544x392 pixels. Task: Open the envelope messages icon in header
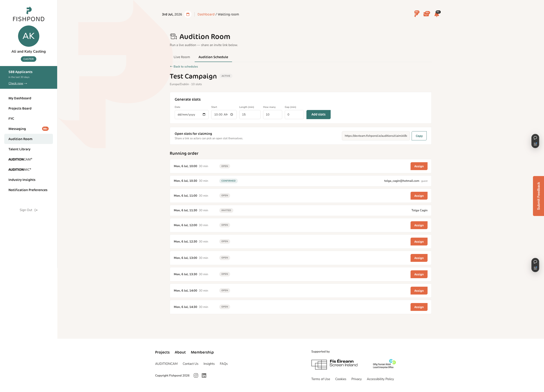[426, 14]
